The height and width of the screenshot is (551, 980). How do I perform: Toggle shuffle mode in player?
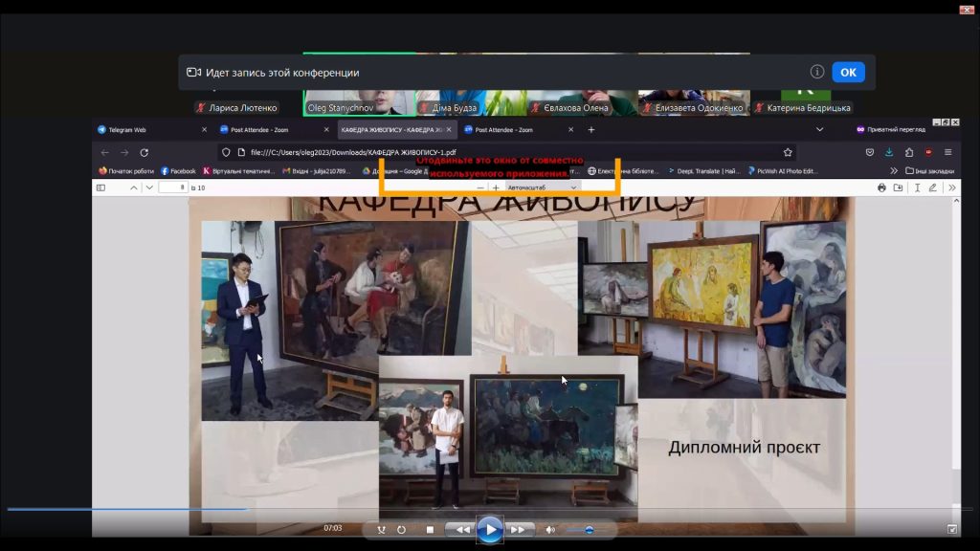pyautogui.click(x=382, y=529)
